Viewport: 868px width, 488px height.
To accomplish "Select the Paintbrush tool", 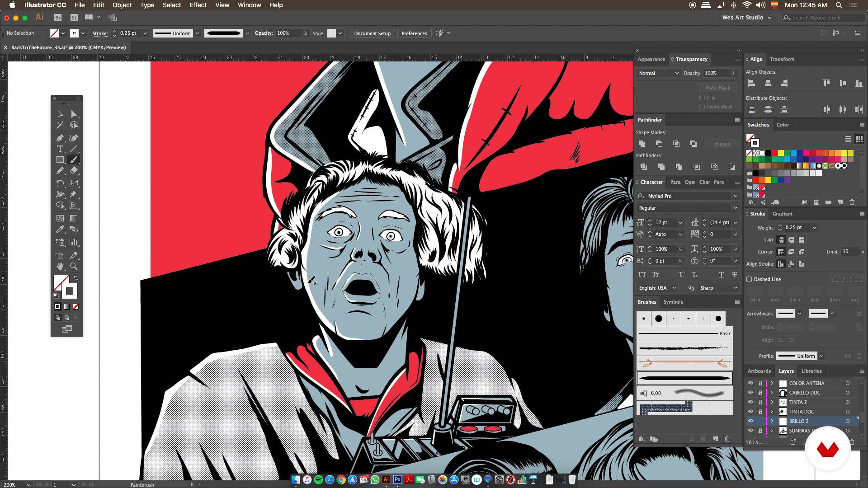I will pyautogui.click(x=74, y=160).
